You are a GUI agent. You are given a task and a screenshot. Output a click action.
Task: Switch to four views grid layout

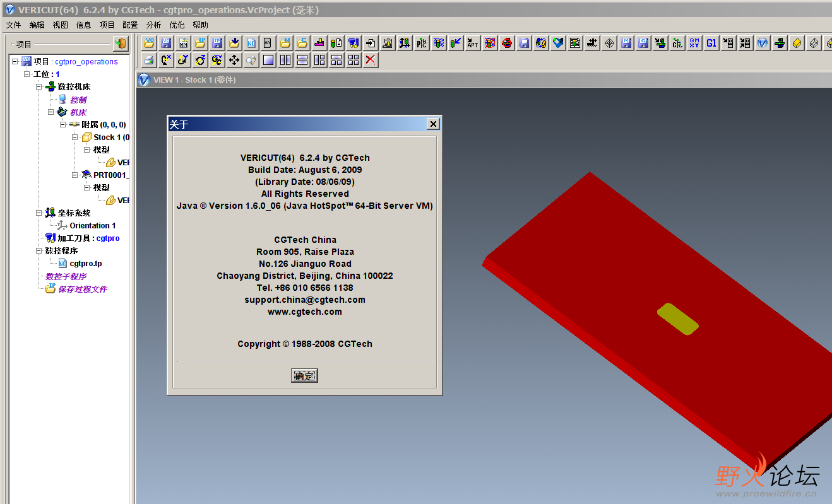click(x=354, y=60)
